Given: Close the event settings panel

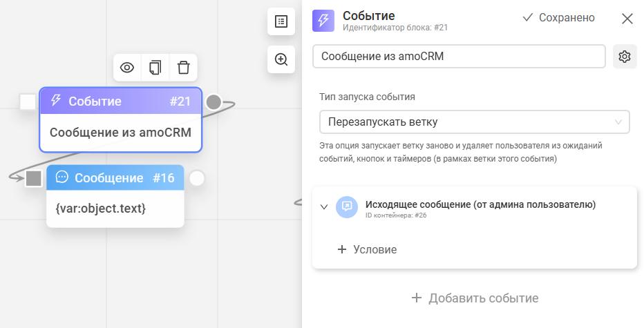Looking at the screenshot, I should pos(627,19).
